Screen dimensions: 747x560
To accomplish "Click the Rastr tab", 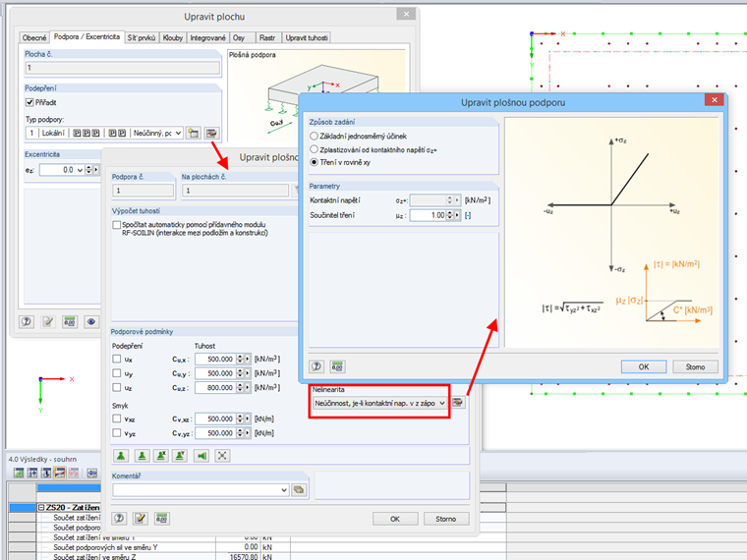I will [x=266, y=37].
